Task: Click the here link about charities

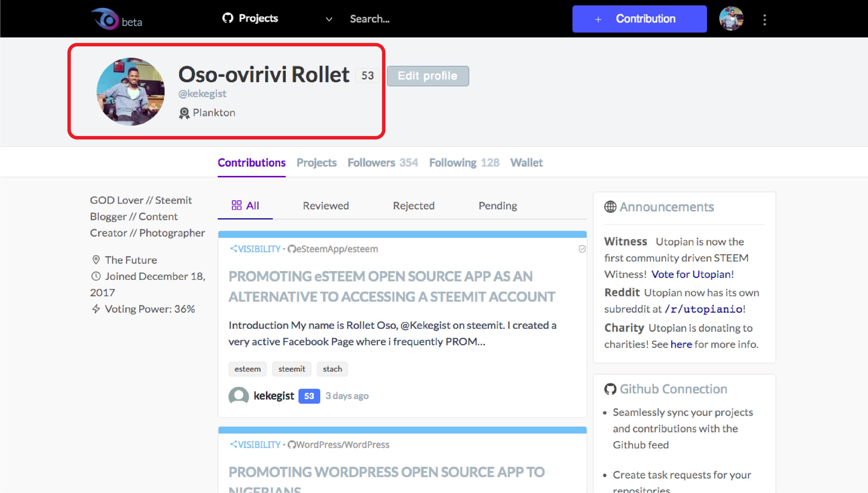Action: 681,344
